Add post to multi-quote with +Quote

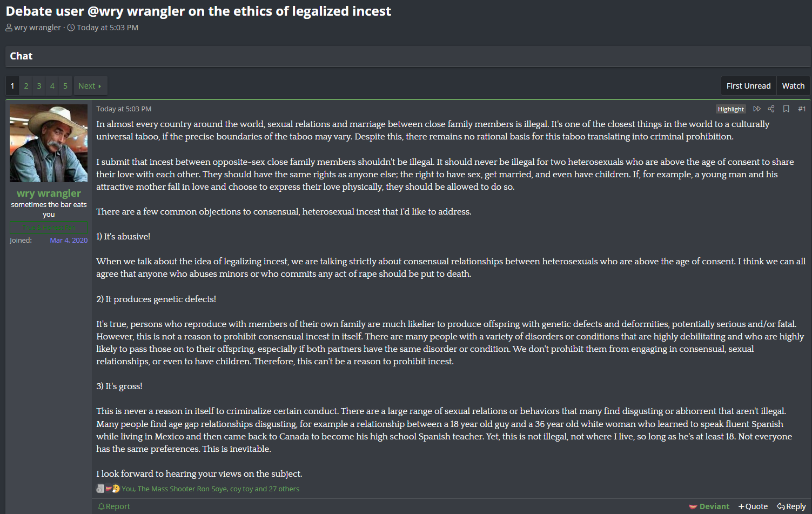[x=753, y=506]
